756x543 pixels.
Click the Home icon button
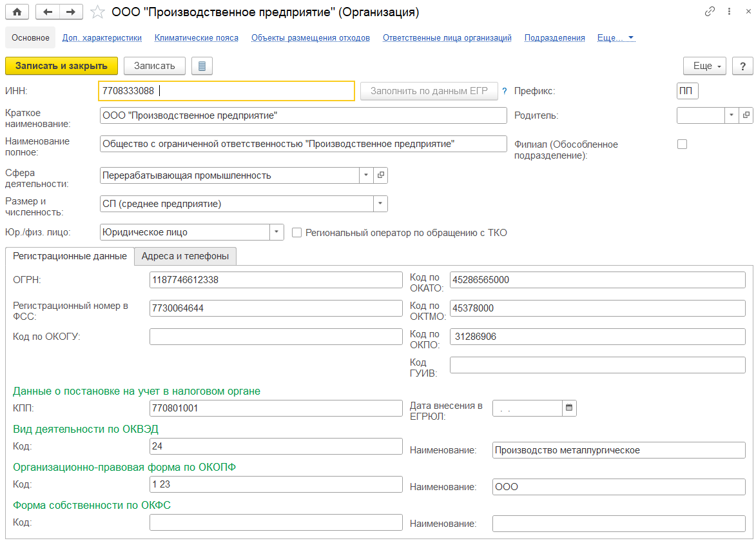coord(17,12)
